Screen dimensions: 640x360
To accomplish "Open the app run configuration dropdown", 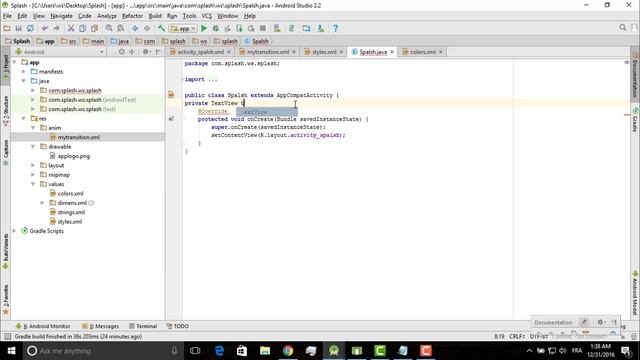I will 183,29.
